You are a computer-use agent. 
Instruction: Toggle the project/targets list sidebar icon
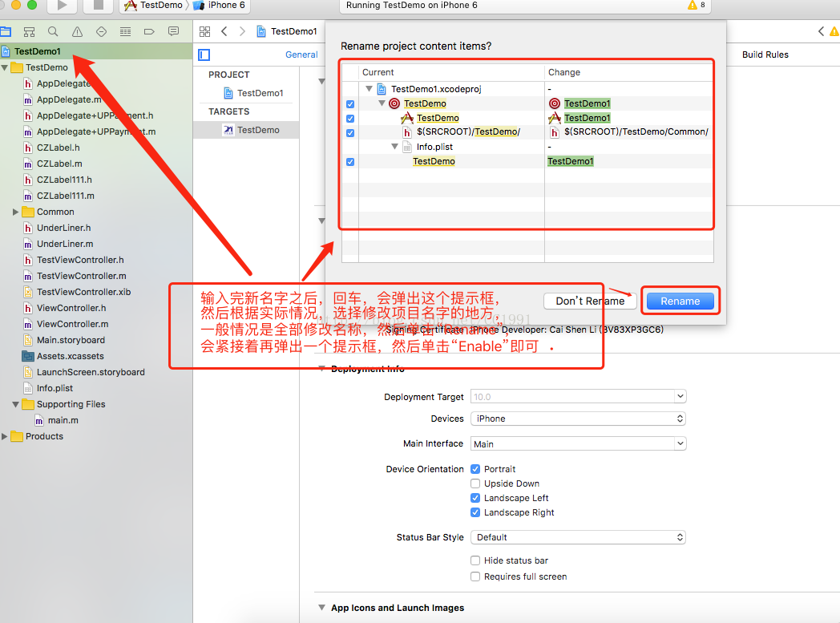[x=204, y=55]
